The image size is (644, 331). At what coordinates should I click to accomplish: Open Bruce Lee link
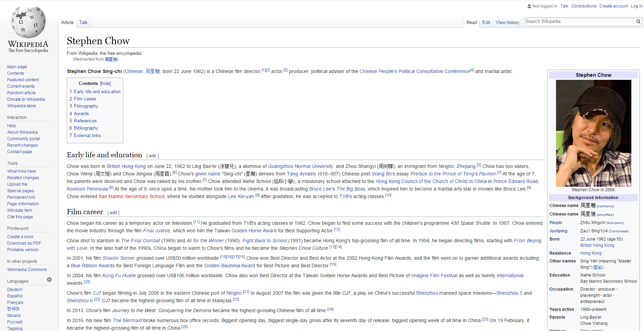coord(320,189)
